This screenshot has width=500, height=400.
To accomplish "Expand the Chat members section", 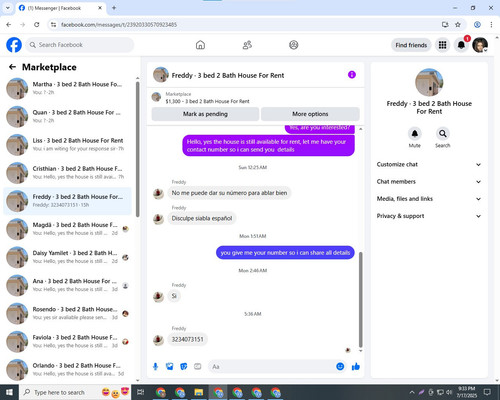I will click(429, 182).
